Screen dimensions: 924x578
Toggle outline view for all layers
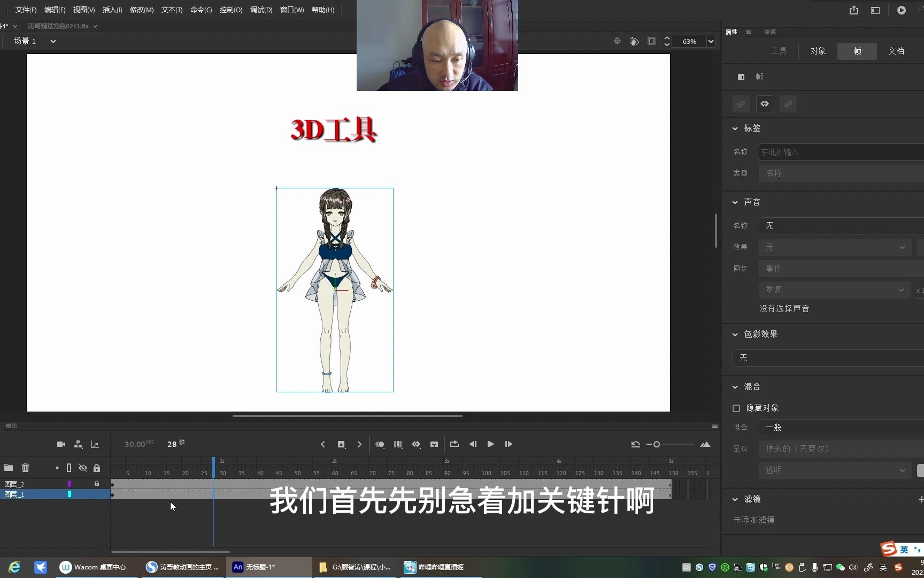[69, 468]
